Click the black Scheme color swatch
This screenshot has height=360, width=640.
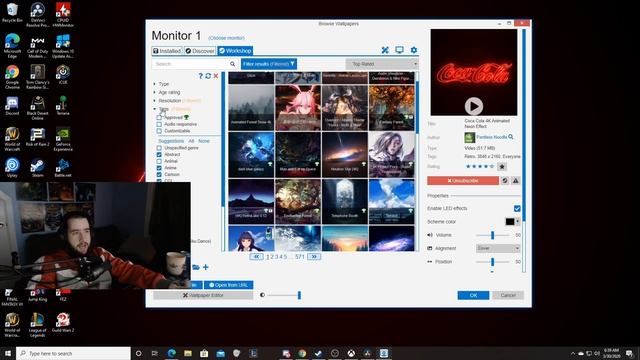pyautogui.click(x=510, y=222)
